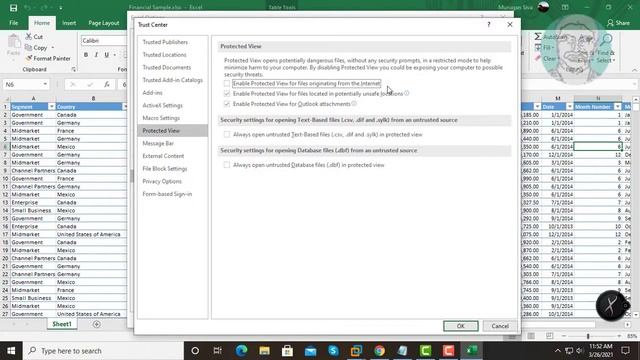Viewport: 640px width, 360px height.
Task: Select the Sheet1 worksheet tab
Action: point(62,324)
